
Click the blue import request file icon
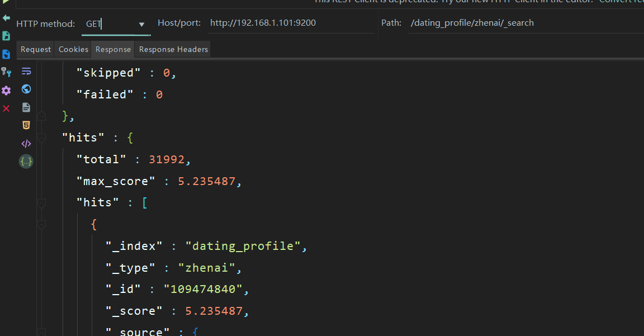point(6,54)
